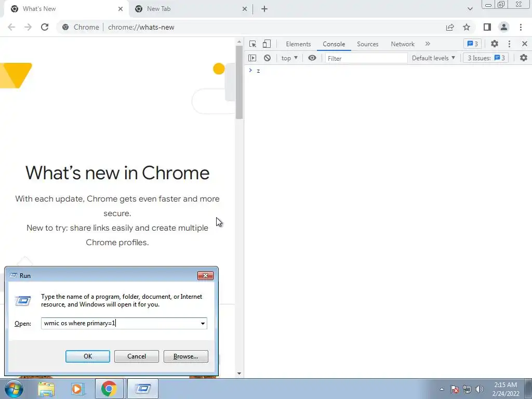Close the New Tab tab
The width and height of the screenshot is (532, 399).
[245, 9]
